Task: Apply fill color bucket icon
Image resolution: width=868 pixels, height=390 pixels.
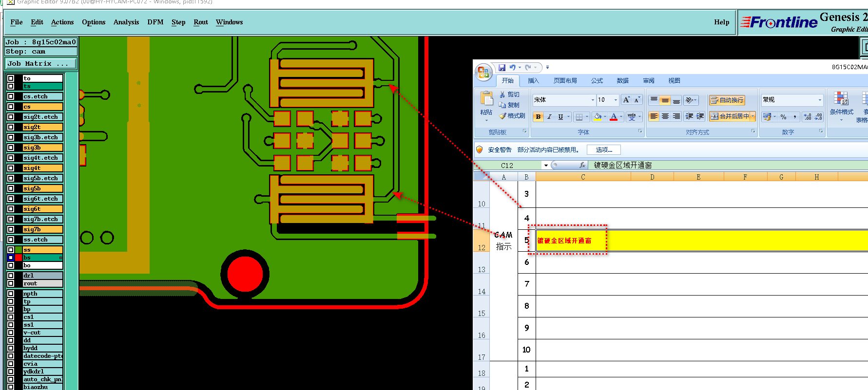Action: pos(598,117)
